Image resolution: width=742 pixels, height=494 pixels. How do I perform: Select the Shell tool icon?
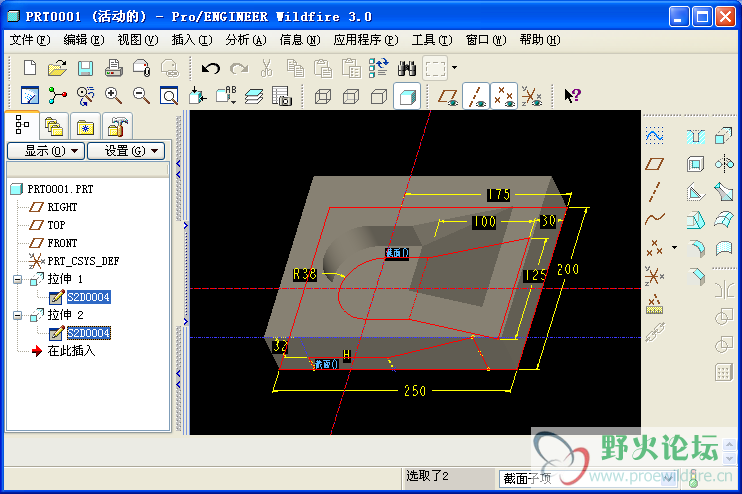(x=696, y=164)
